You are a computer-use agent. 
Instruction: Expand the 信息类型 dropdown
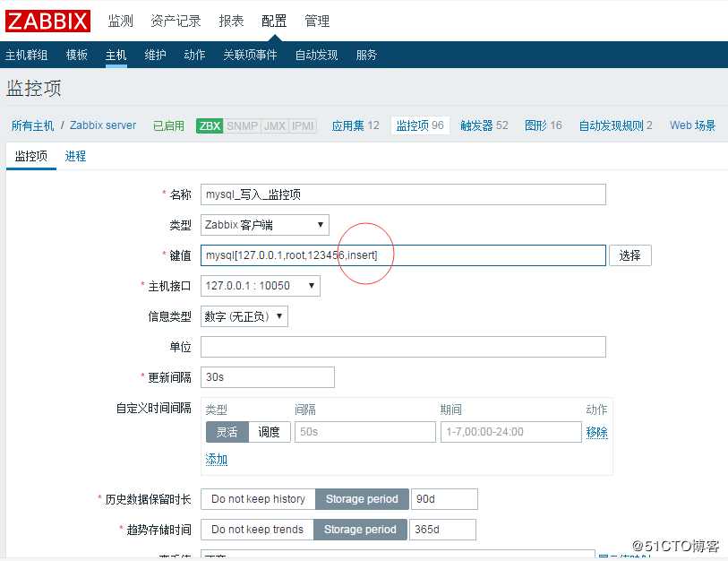click(244, 316)
